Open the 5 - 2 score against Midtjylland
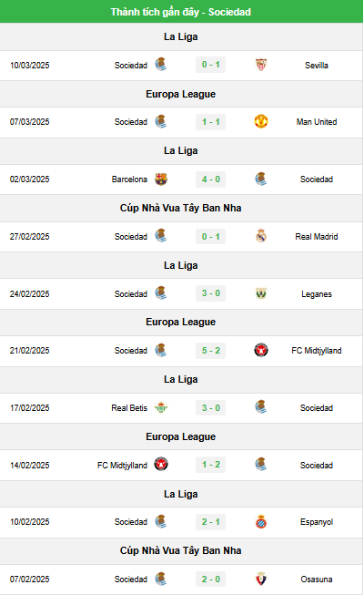364x595 pixels. [x=210, y=351]
